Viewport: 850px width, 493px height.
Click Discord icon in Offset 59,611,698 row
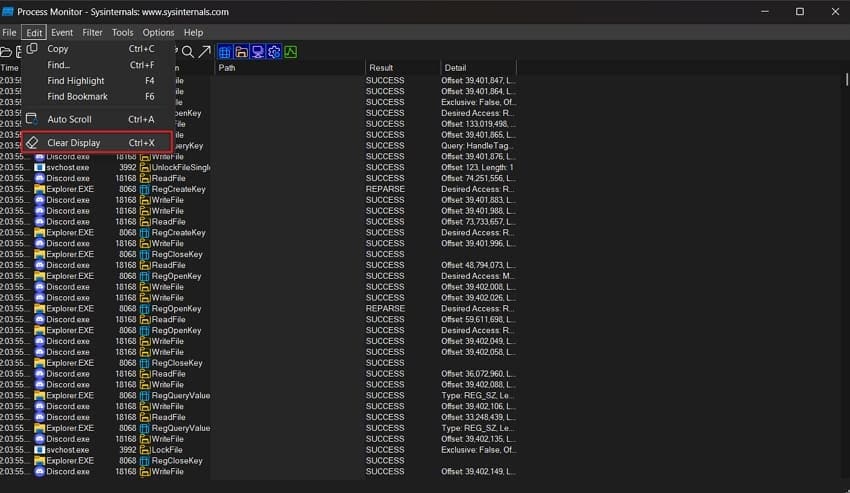40,319
